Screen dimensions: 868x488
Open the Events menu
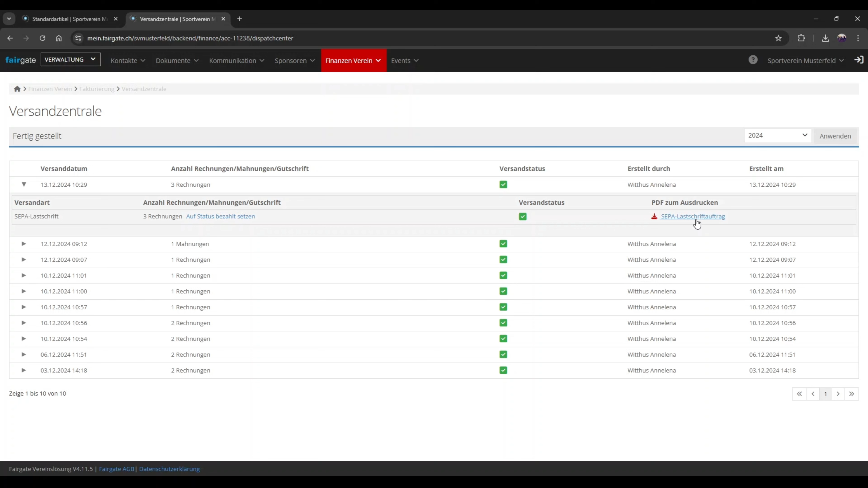point(405,61)
